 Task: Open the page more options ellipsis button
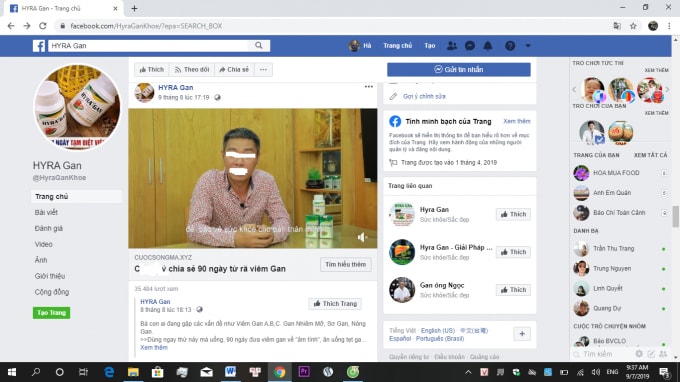point(263,69)
